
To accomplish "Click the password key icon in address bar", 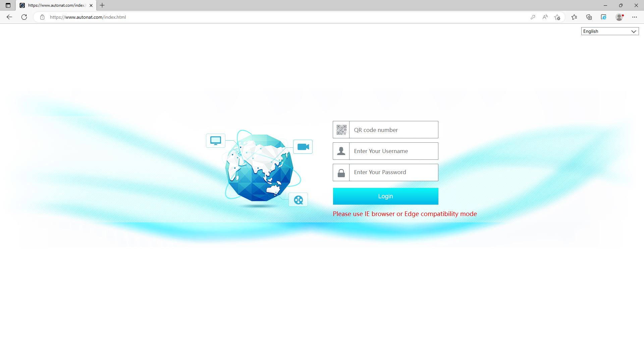I will (533, 17).
